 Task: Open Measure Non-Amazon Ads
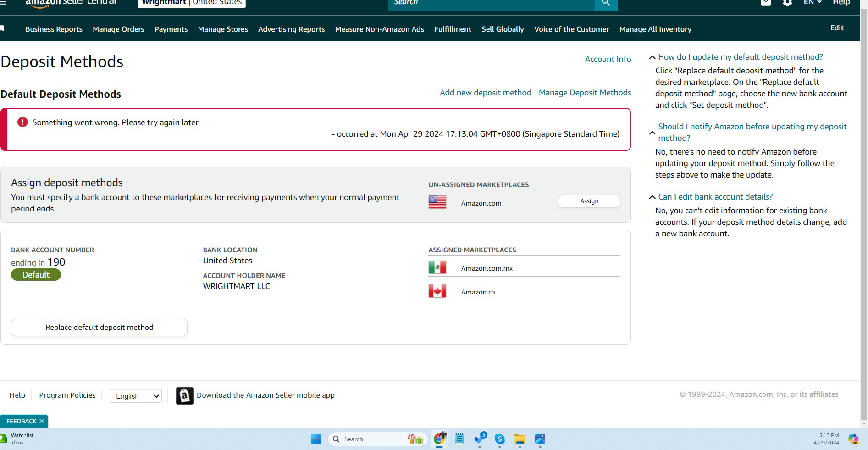(x=380, y=29)
